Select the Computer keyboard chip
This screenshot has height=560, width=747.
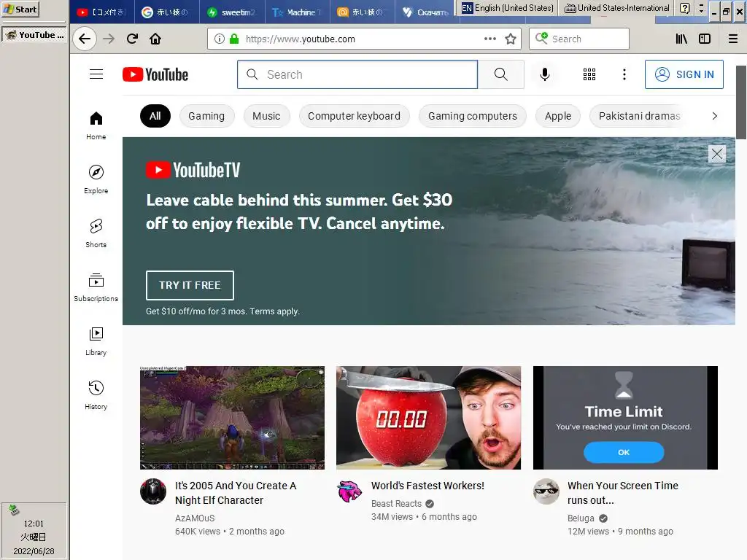point(354,116)
